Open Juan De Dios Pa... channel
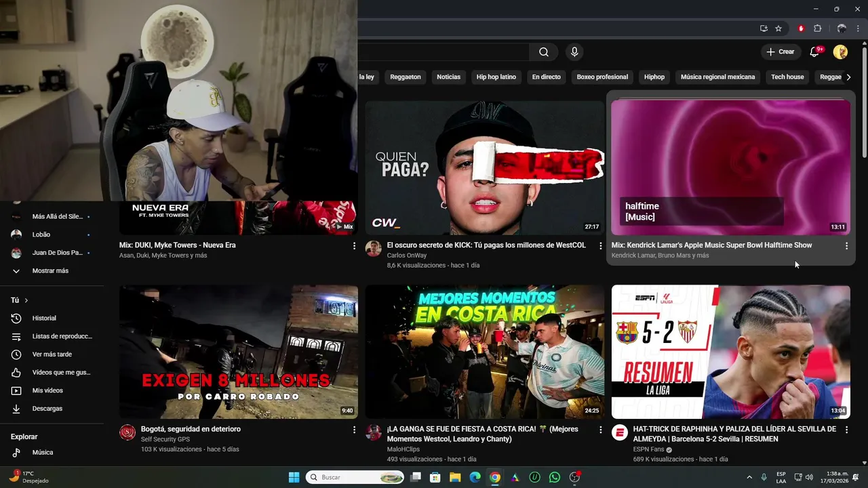 point(52,253)
